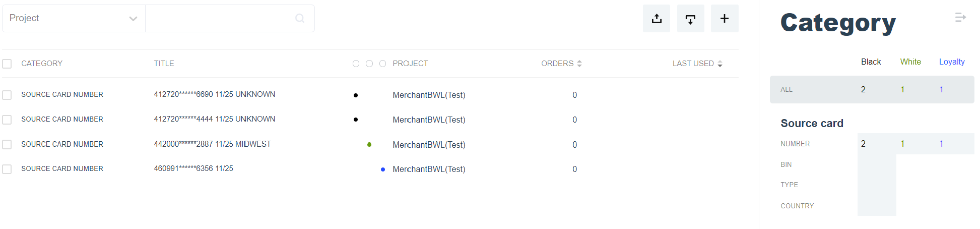Select the third header radio circle

382,64
